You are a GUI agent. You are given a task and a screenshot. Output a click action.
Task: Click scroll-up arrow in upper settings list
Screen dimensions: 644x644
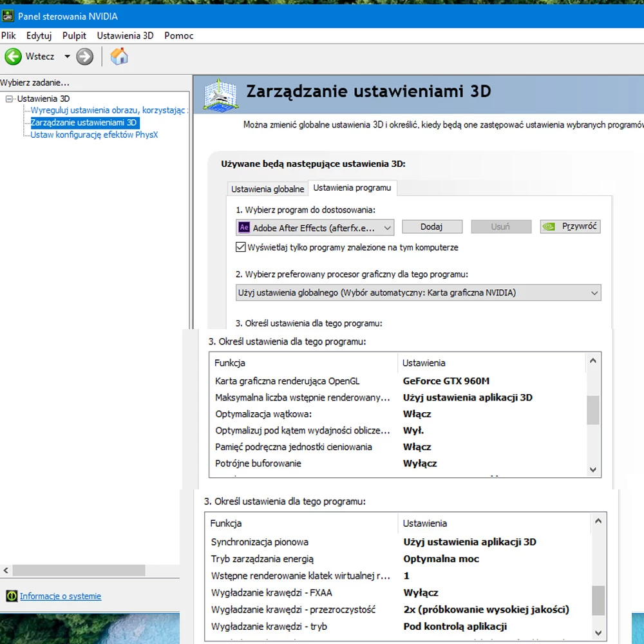(x=592, y=361)
